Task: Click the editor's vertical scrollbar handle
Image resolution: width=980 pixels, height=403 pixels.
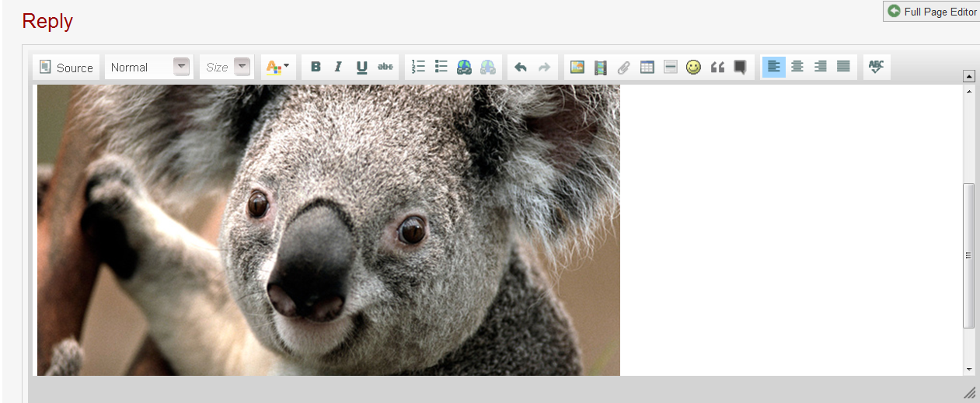Action: point(968,255)
